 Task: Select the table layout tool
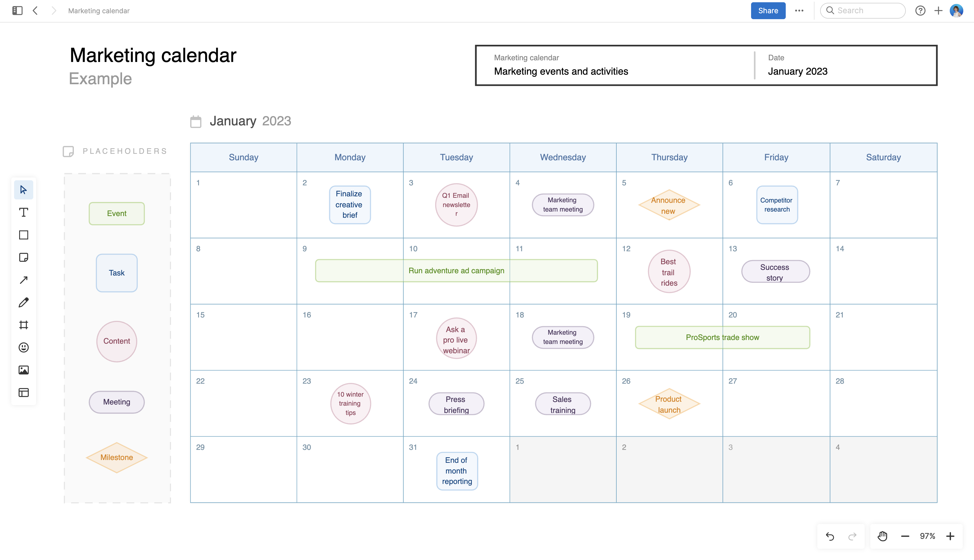pyautogui.click(x=23, y=393)
